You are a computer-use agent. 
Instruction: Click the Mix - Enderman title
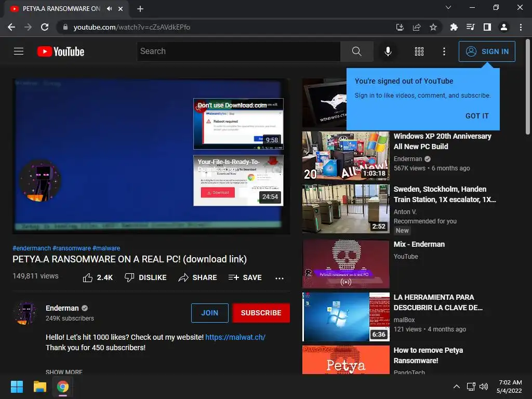419,244
